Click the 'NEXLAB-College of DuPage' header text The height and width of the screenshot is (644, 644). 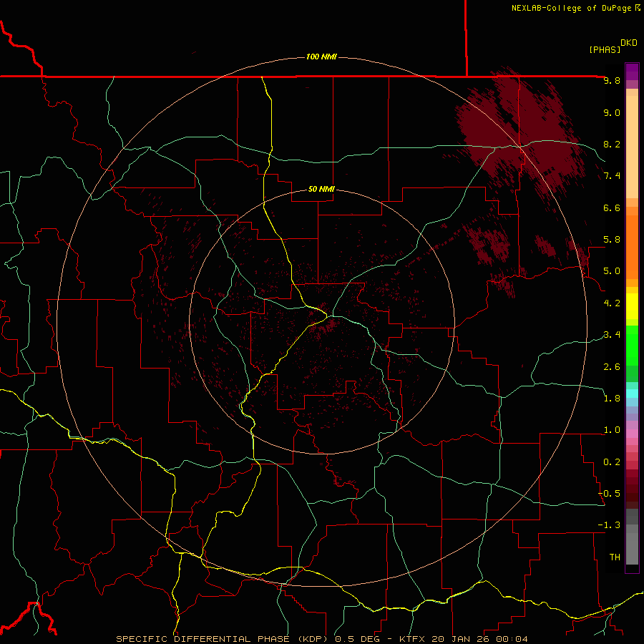571,8
